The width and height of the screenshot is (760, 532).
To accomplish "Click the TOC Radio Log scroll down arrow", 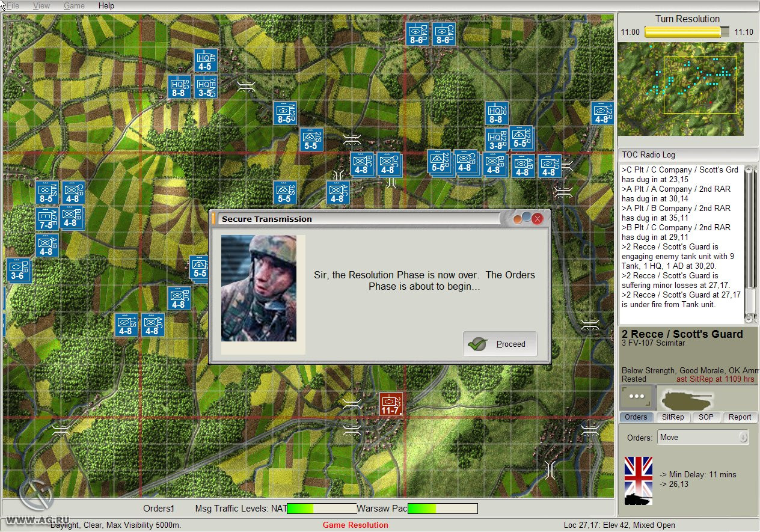I will (749, 318).
